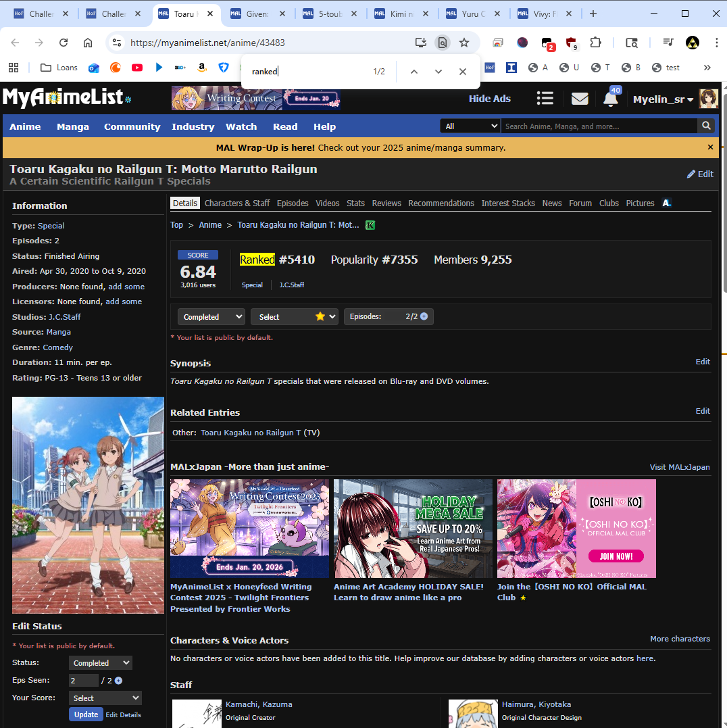Close the find-in-page bar
This screenshot has height=728, width=727.
463,72
